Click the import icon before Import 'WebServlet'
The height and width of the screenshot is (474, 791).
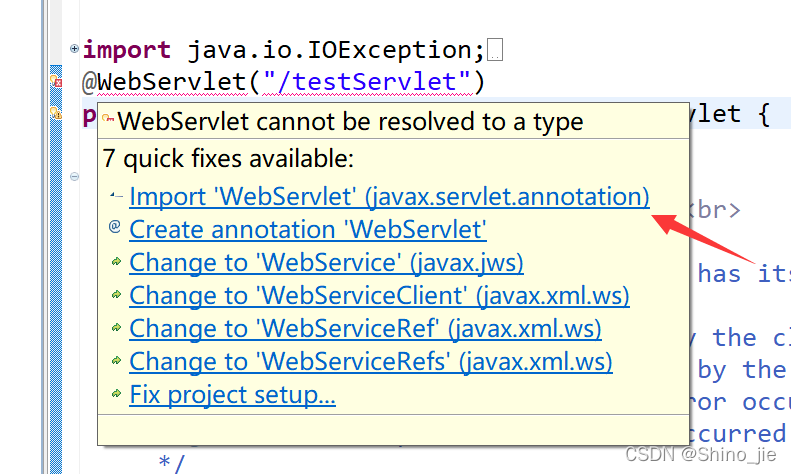click(x=115, y=196)
